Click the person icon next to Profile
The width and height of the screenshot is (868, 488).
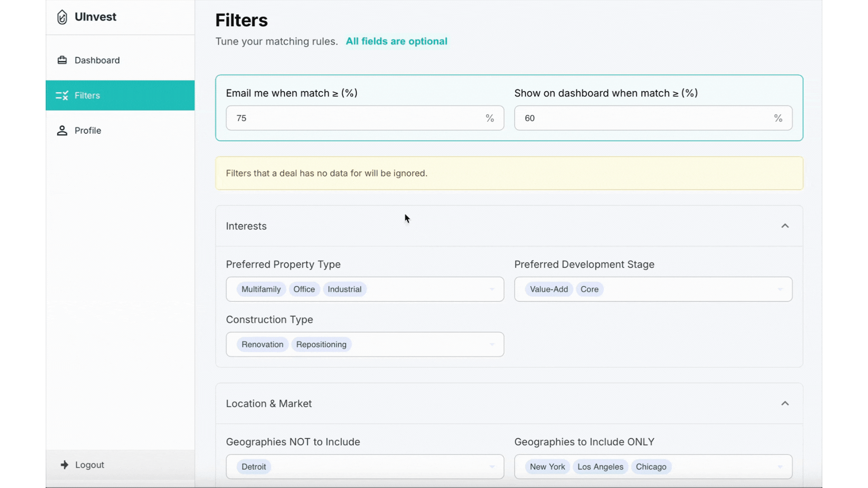click(62, 130)
